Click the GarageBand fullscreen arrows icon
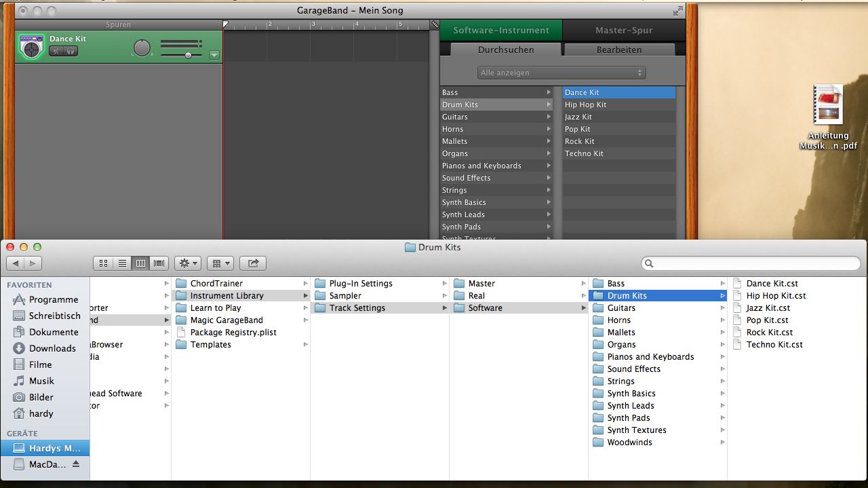This screenshot has height=488, width=868. pyautogui.click(x=677, y=11)
